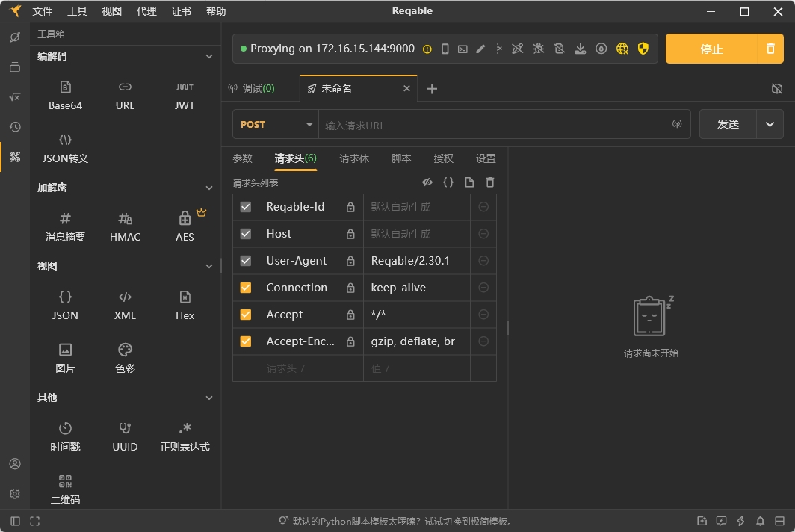
Task: Open the 色彩 color tool
Action: 125,359
